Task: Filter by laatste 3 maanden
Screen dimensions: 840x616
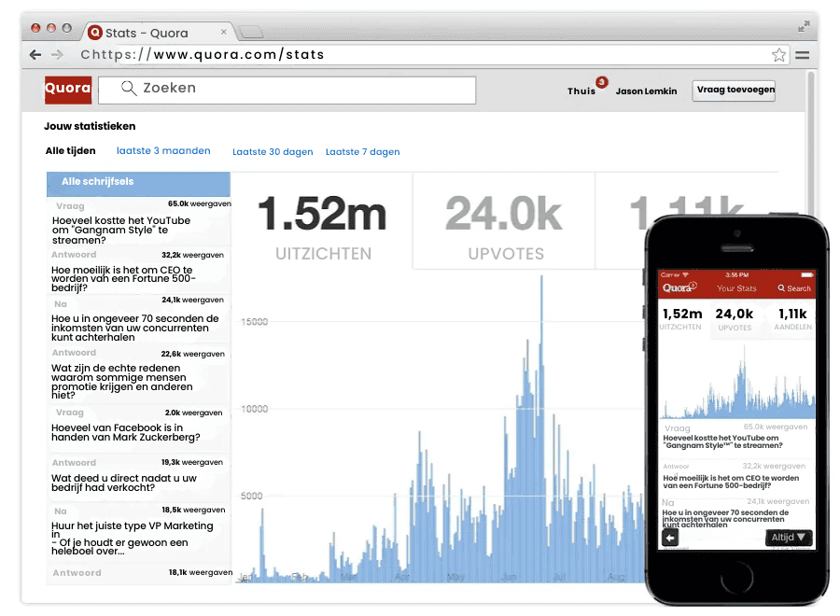Action: [x=163, y=151]
